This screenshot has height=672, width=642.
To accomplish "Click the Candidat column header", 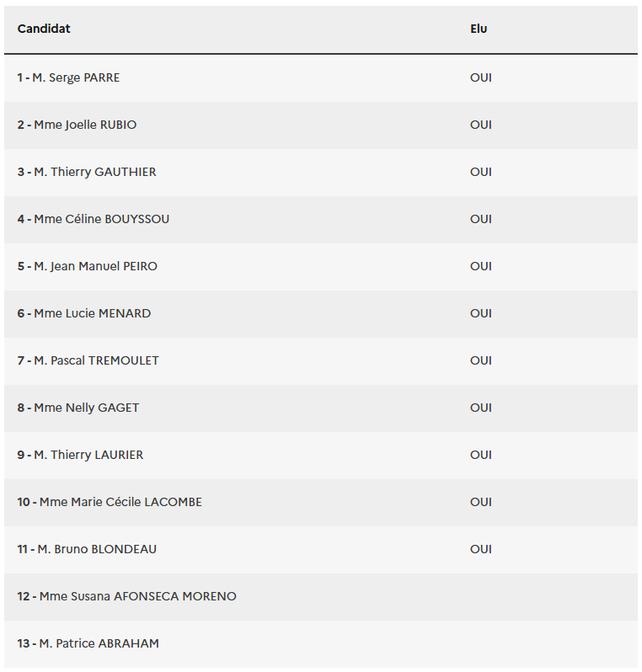I will pyautogui.click(x=44, y=29).
